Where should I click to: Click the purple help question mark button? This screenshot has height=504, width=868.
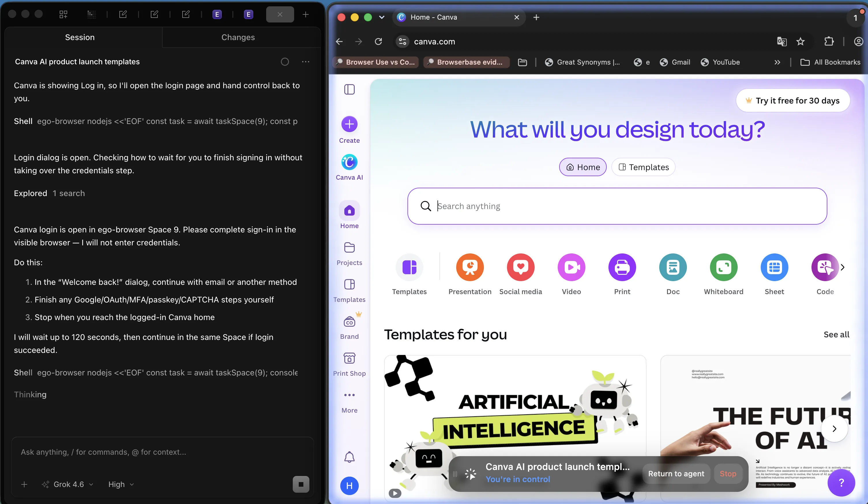pos(841,483)
